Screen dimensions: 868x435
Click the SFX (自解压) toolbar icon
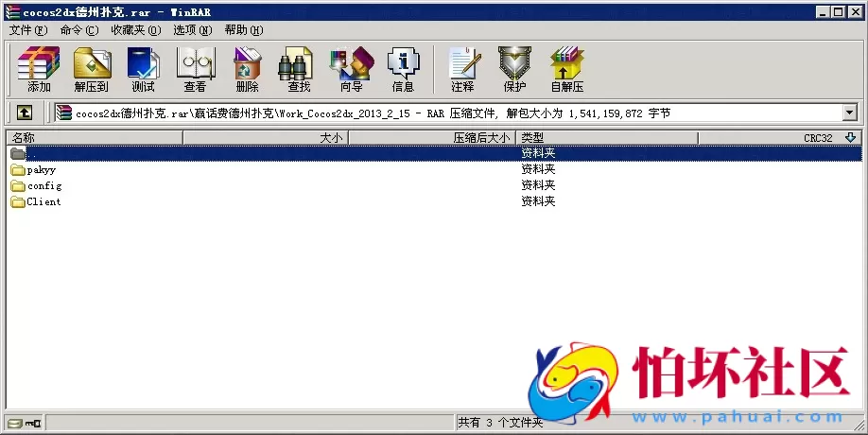[567, 69]
